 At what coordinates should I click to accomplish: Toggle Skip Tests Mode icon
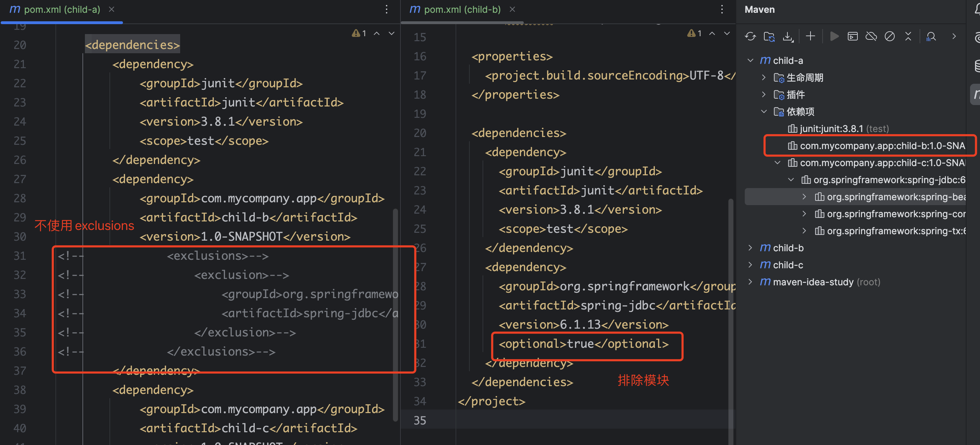point(889,36)
